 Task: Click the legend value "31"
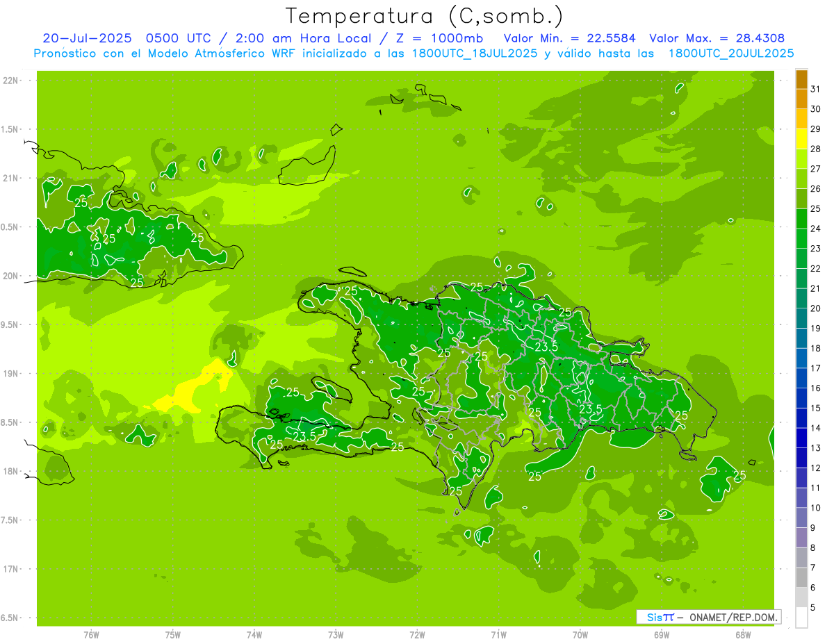[816, 89]
